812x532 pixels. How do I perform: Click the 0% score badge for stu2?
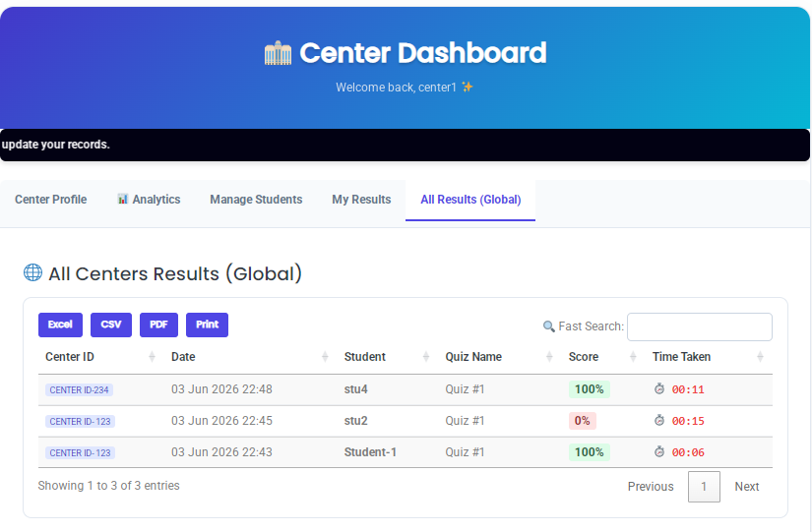pyautogui.click(x=582, y=421)
